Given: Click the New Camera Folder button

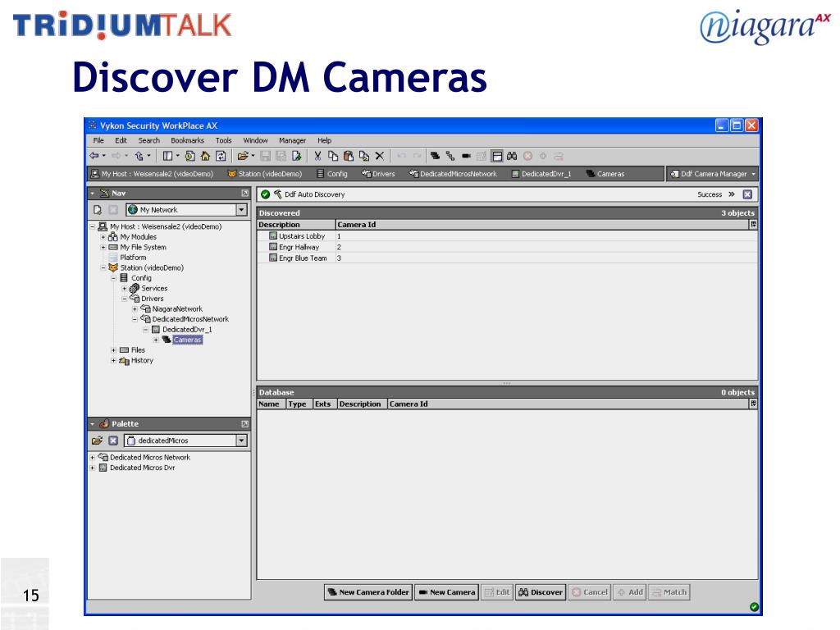Looking at the screenshot, I should pos(368,592).
